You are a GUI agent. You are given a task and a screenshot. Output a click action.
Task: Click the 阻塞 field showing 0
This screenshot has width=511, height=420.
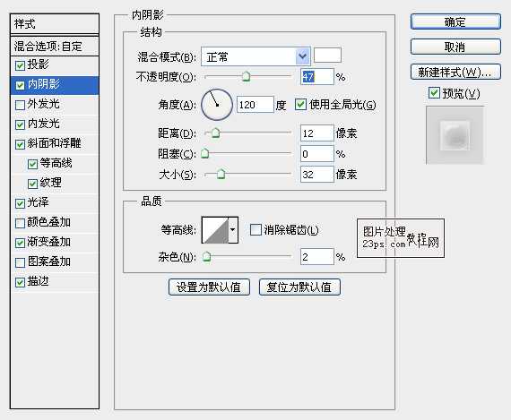(x=317, y=153)
